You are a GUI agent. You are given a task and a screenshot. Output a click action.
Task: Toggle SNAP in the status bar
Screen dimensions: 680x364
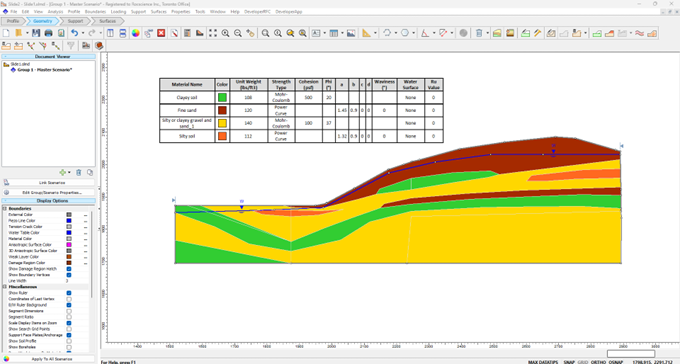tap(569, 362)
